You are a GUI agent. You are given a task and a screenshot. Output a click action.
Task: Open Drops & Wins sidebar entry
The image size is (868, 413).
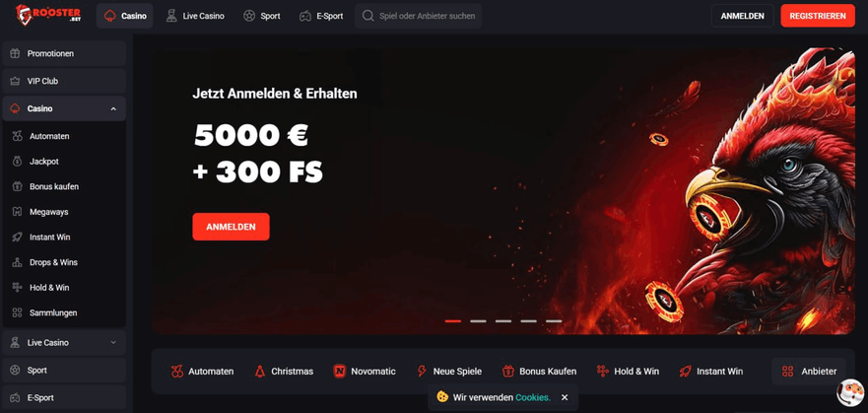pyautogui.click(x=64, y=262)
